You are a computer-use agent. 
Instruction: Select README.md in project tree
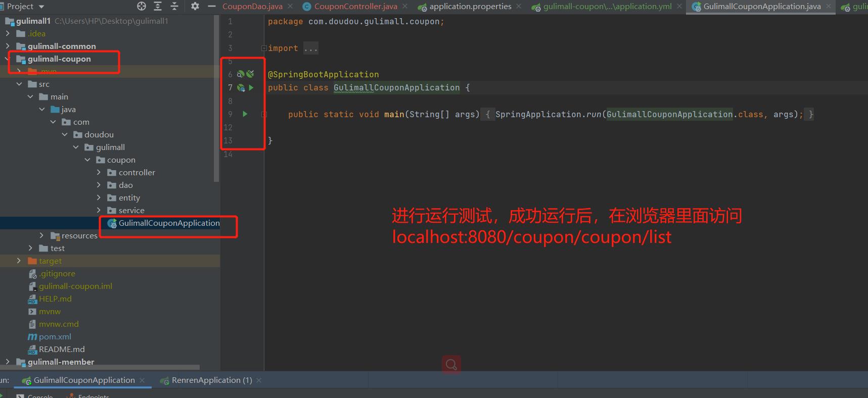[x=62, y=349]
